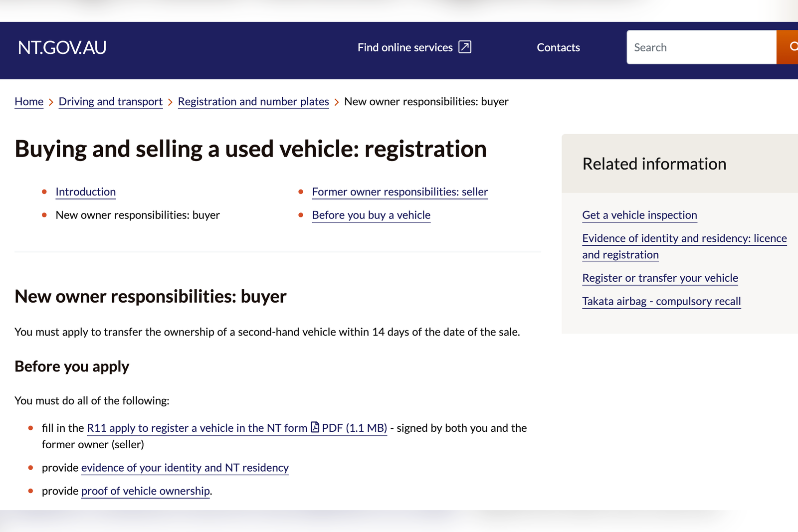
Task: Click the Search input field
Action: coord(698,47)
